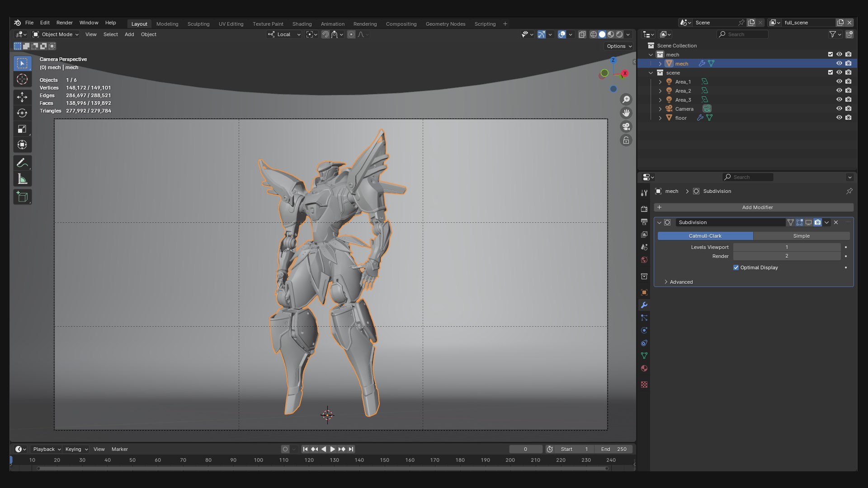Open the viewport Options dropdown

(619, 46)
